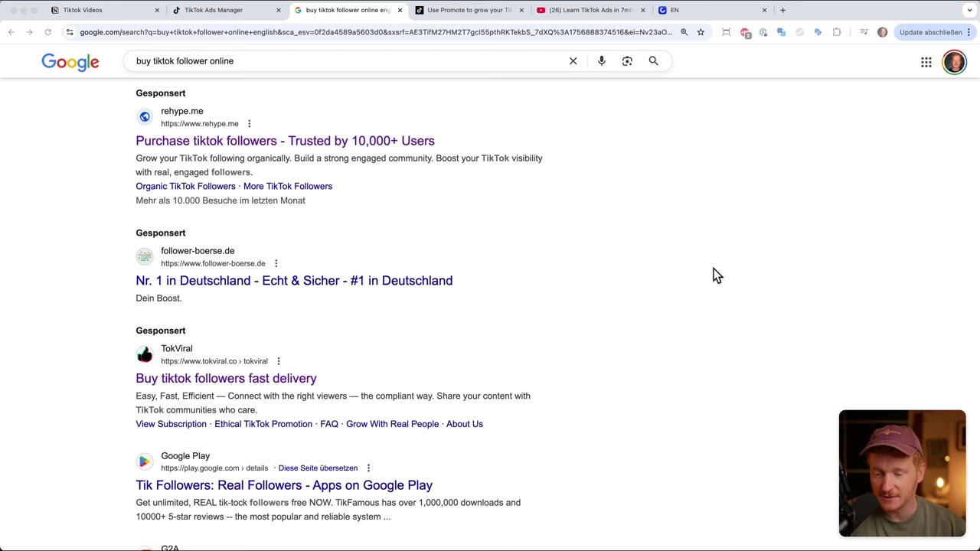Image resolution: width=980 pixels, height=551 pixels.
Task: Click the blue tag extension icon
Action: 818,32
